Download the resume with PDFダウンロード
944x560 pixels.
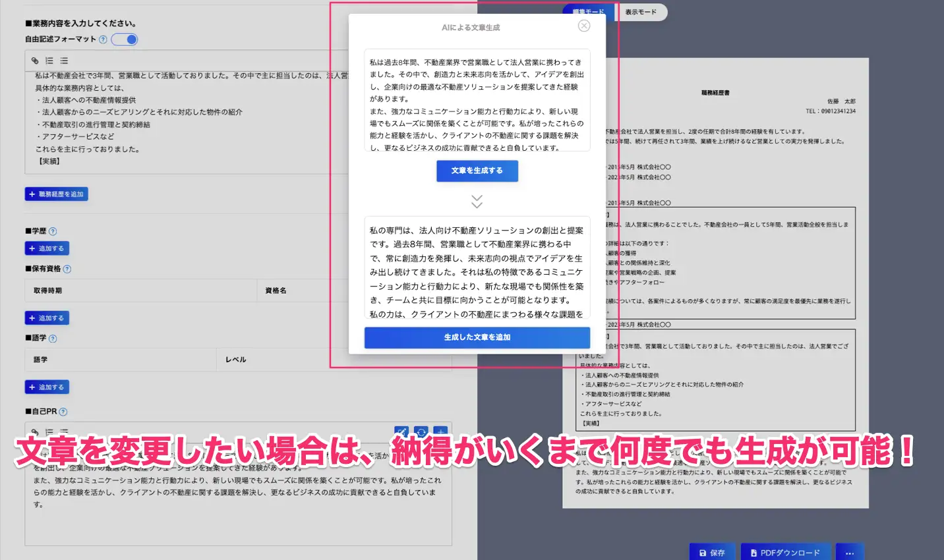[x=786, y=553]
